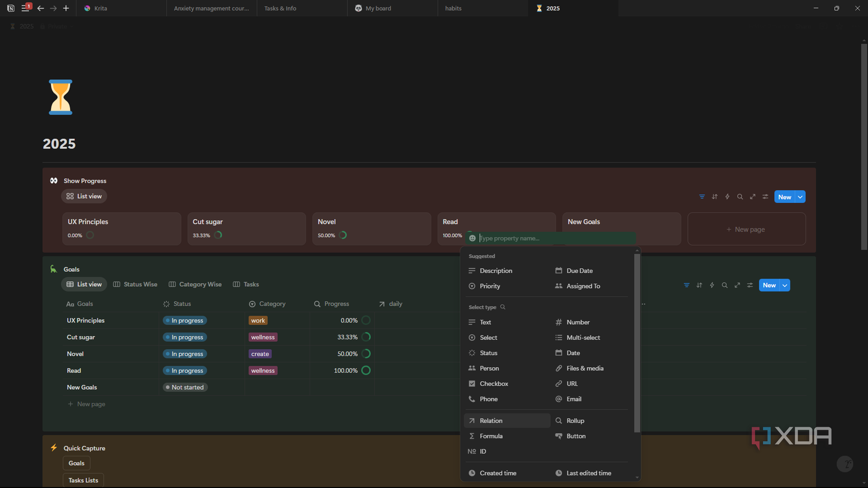Search the Goals database

pos(724,285)
